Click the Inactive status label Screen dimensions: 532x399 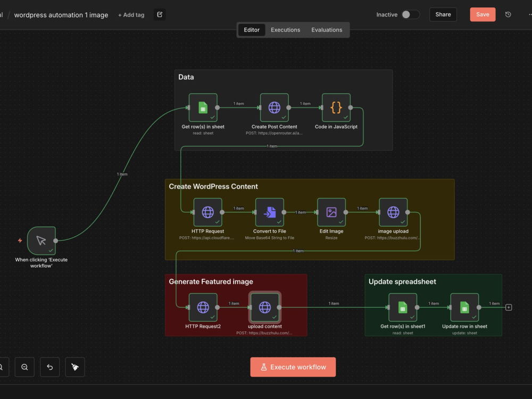coord(386,14)
